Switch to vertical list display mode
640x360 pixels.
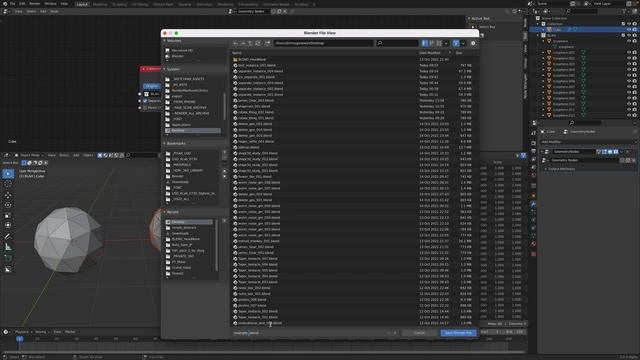click(x=425, y=43)
